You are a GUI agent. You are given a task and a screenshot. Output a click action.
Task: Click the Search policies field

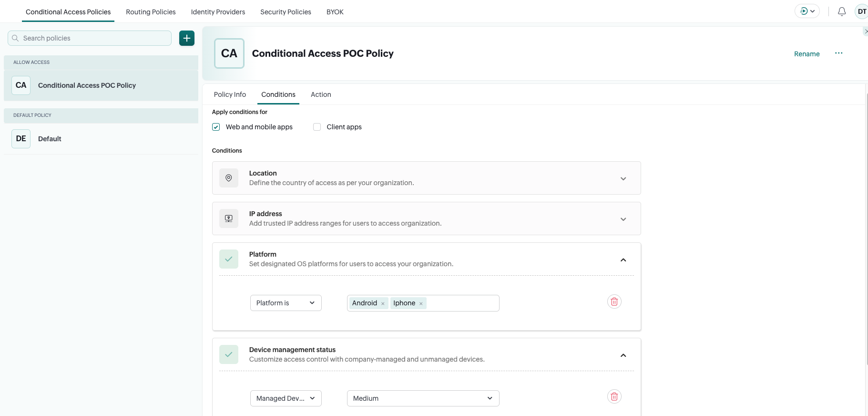94,38
